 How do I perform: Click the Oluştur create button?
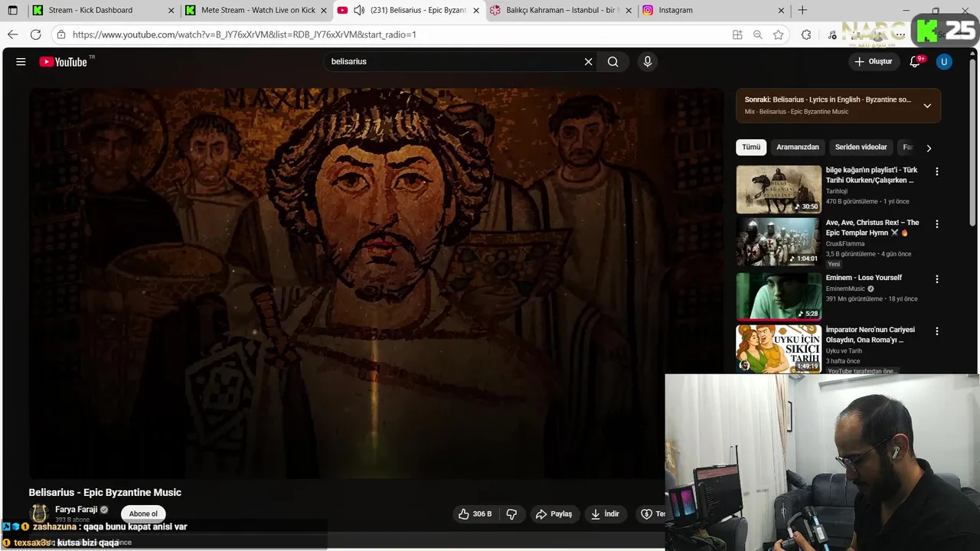874,62
